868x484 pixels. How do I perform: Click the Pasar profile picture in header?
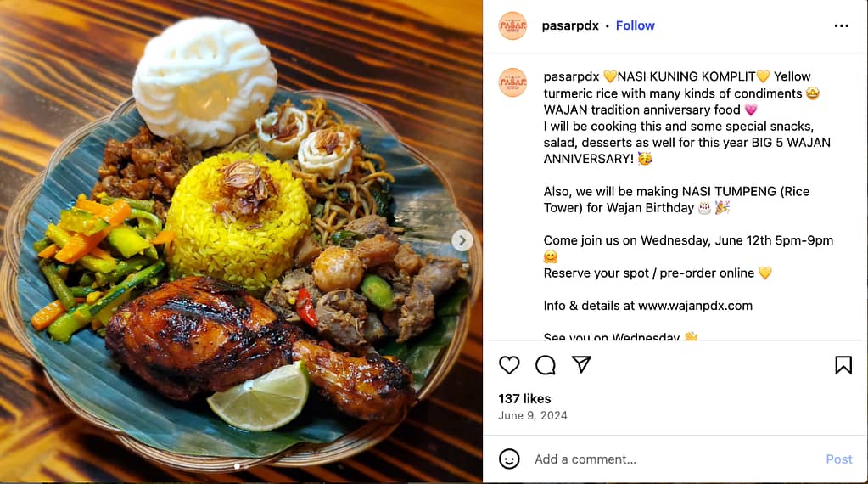[x=512, y=26]
